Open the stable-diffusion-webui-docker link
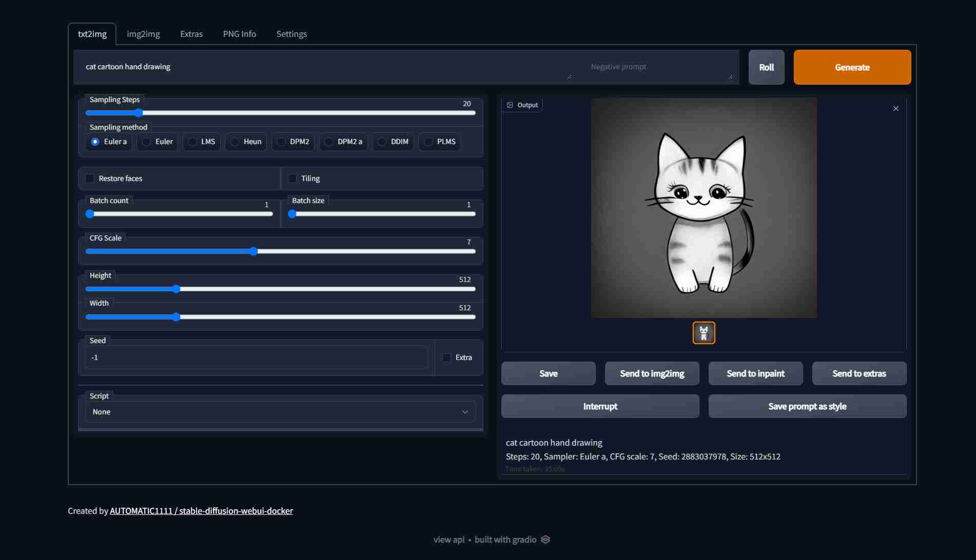The width and height of the screenshot is (976, 560). [x=235, y=511]
